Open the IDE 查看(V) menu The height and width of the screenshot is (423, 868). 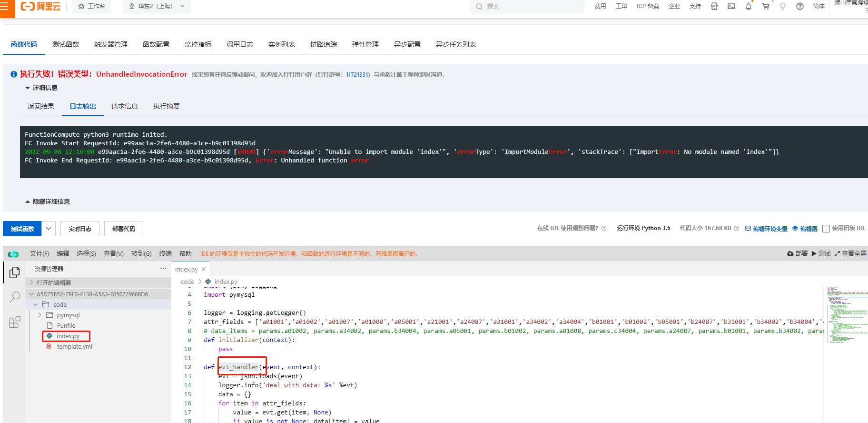(114, 253)
